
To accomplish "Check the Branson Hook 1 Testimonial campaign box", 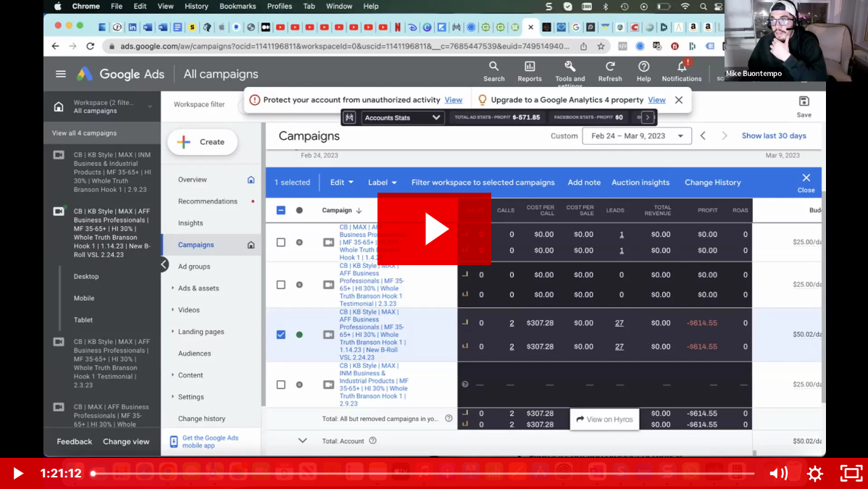I will click(x=281, y=285).
